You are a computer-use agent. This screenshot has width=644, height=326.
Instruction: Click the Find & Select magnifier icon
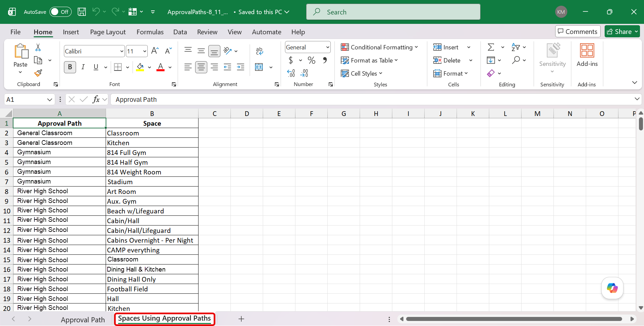pos(516,60)
